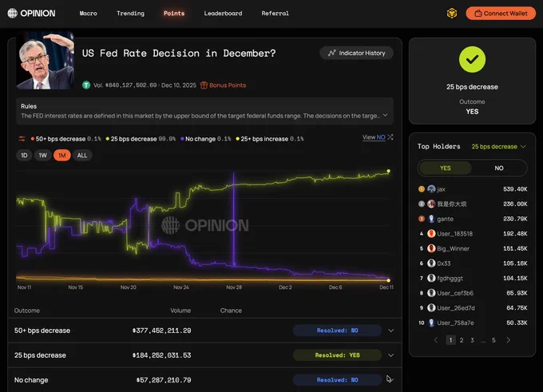The image size is (543, 392).
Task: Click the purple spike at Nov 28 on chart
Action: 234,218
